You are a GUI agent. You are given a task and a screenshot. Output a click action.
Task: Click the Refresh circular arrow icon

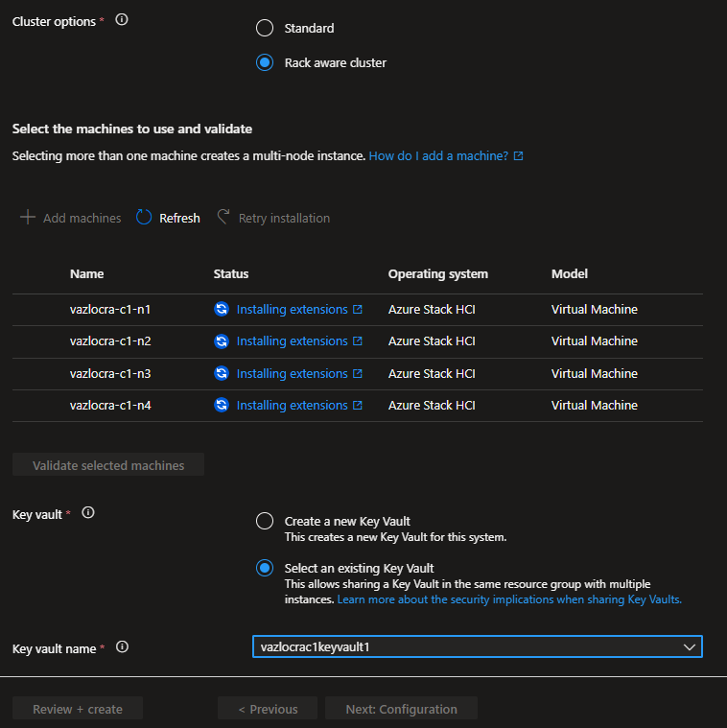(145, 218)
